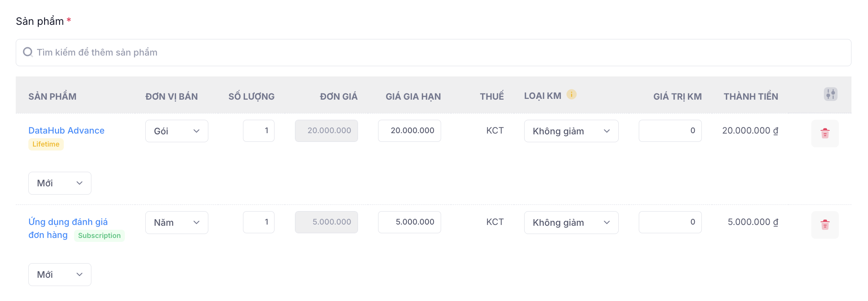The image size is (868, 301).
Task: Open the DataHub Advance product link
Action: [x=66, y=130]
